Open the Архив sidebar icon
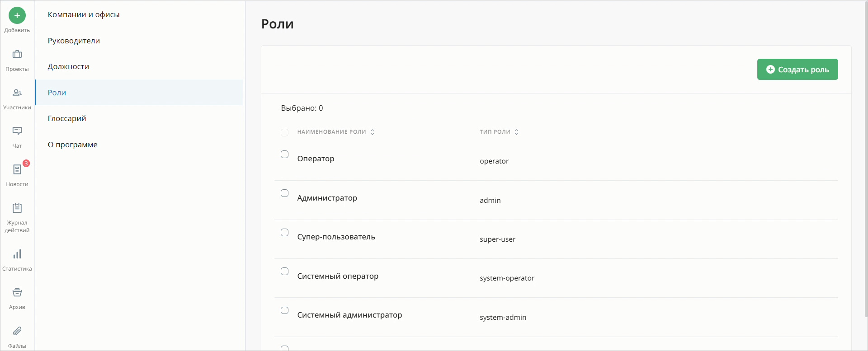 tap(17, 292)
